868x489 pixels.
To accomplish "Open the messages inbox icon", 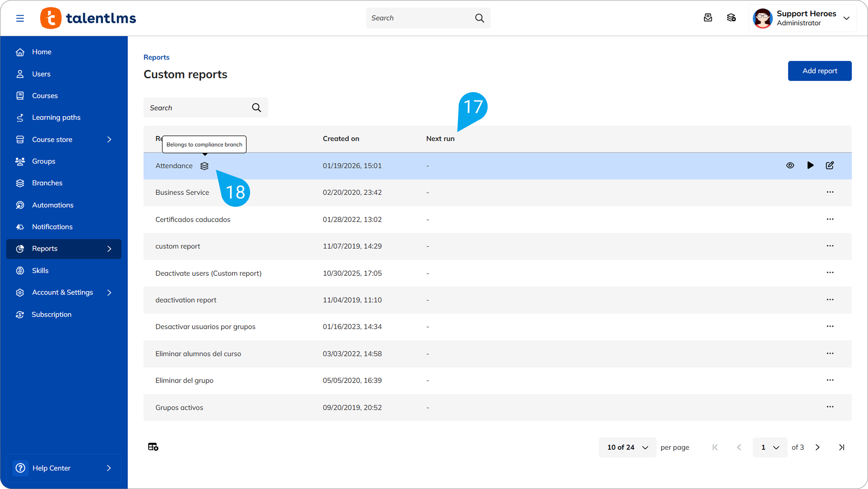I will [708, 18].
